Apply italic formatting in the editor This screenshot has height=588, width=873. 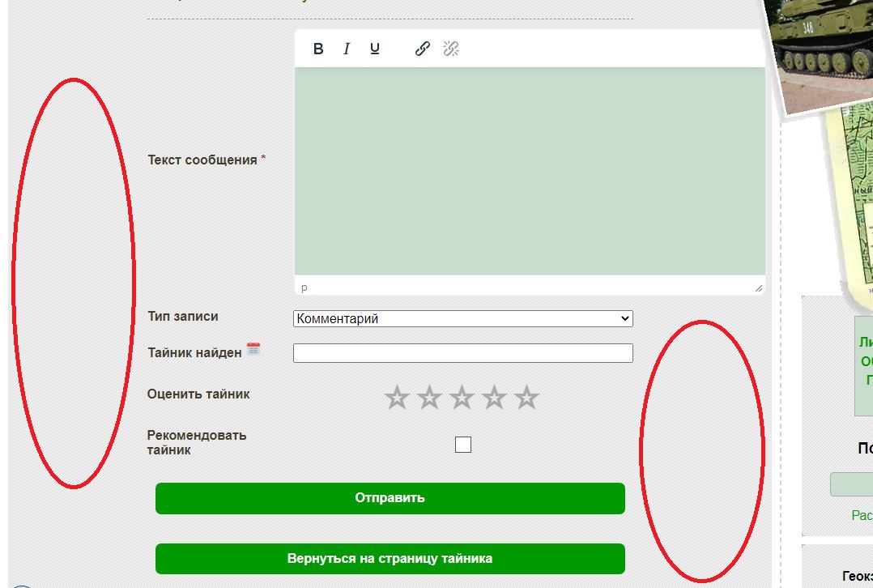click(347, 49)
